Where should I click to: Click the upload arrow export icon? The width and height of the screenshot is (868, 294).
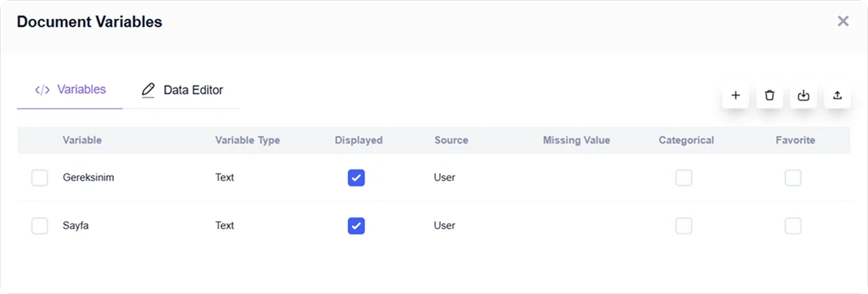837,96
